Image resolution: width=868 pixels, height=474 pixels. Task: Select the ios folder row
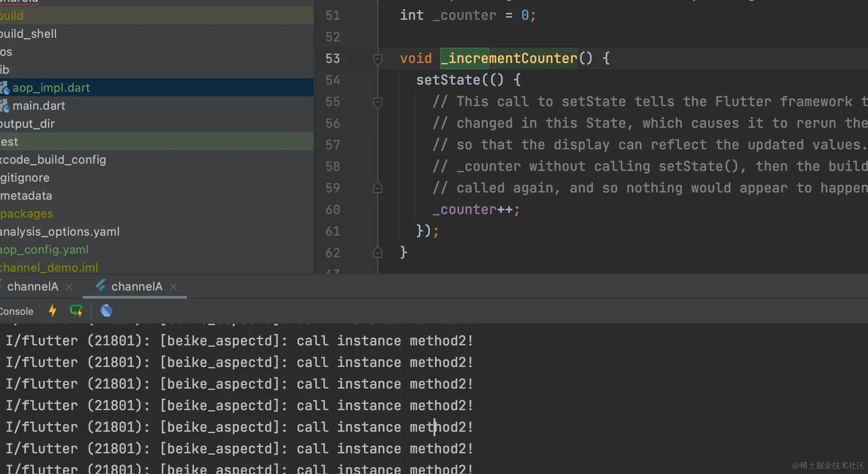[x=157, y=52]
